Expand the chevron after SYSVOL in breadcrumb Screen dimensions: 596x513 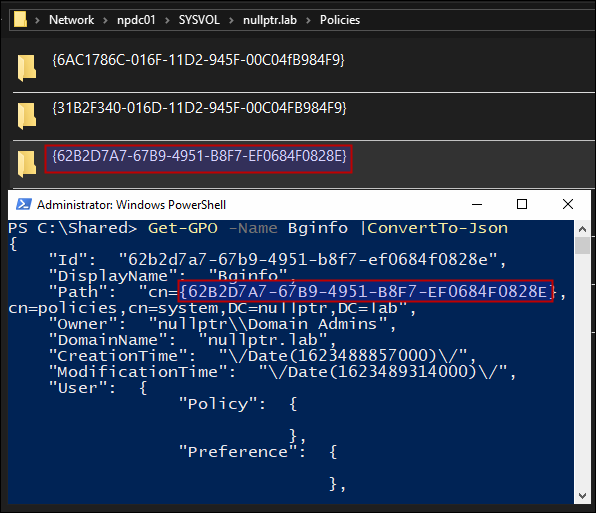[231, 20]
